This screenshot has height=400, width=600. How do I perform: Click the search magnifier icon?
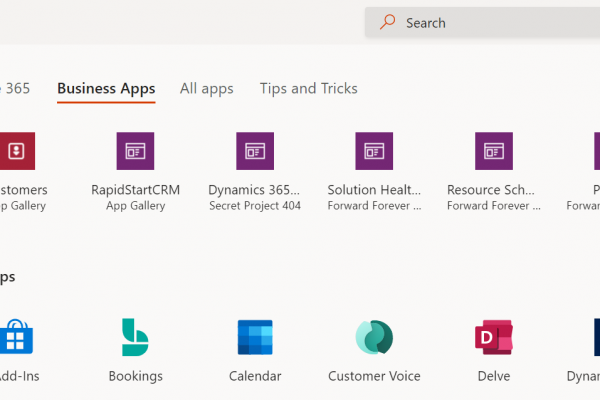point(388,22)
